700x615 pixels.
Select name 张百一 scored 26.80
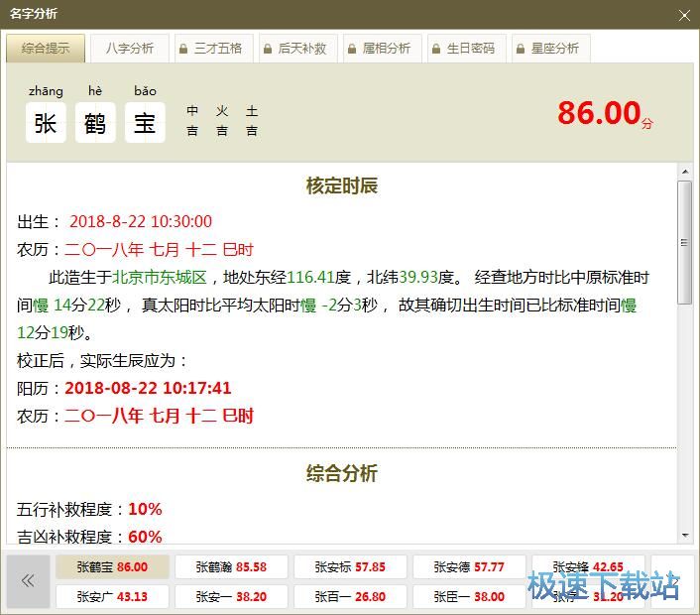pyautogui.click(x=350, y=597)
